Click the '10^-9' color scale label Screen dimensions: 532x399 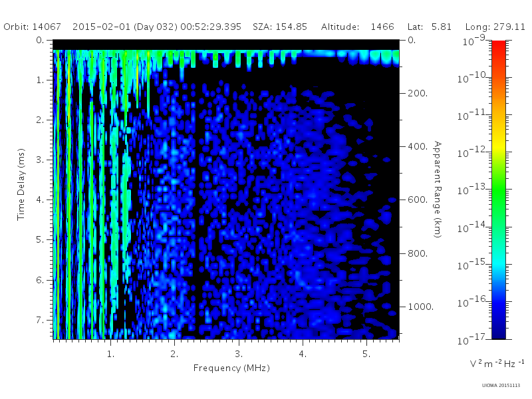[474, 41]
